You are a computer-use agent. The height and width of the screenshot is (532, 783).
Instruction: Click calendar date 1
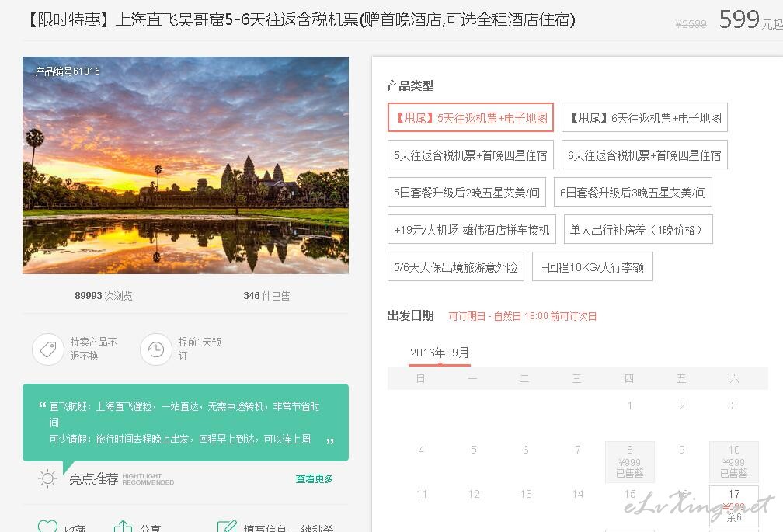click(x=630, y=405)
